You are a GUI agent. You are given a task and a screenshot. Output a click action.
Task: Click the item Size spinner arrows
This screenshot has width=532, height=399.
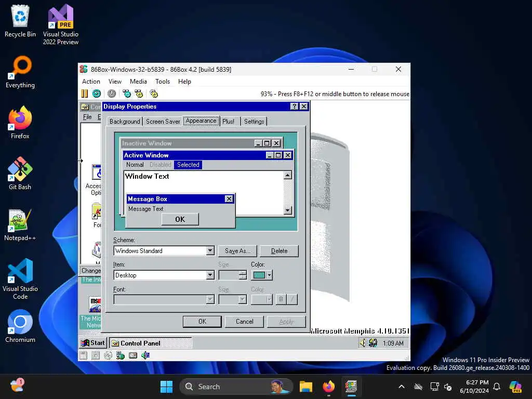click(x=242, y=275)
